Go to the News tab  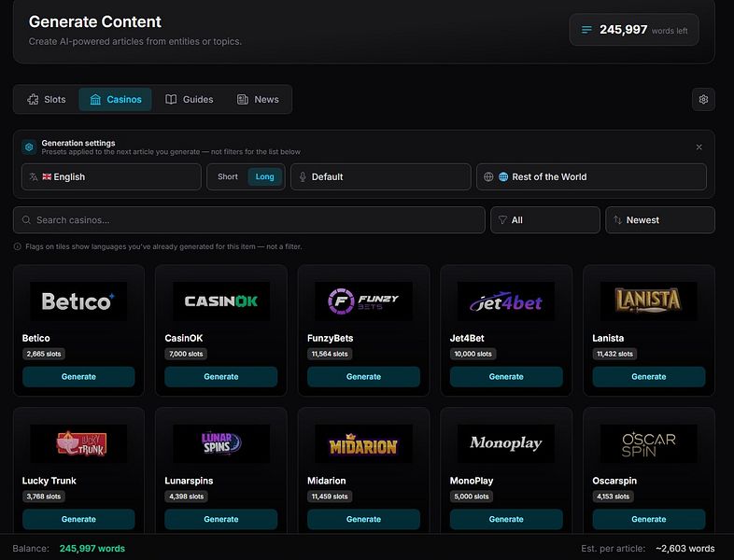258,99
